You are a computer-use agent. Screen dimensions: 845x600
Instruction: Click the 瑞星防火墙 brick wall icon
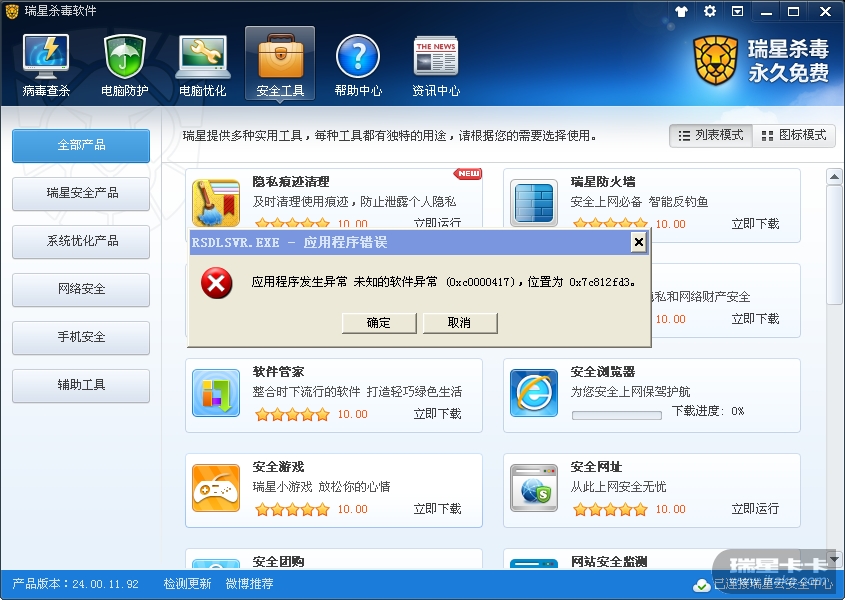point(534,203)
